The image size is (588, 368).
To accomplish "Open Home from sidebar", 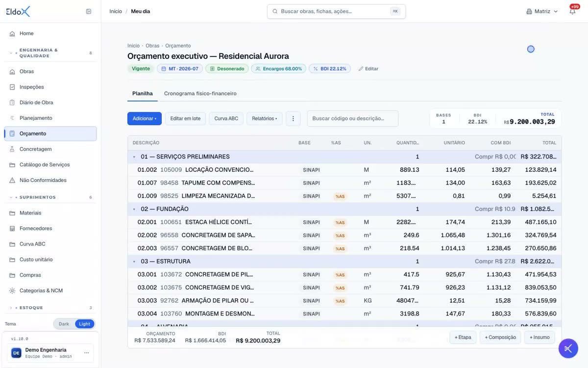I will coord(50,33).
